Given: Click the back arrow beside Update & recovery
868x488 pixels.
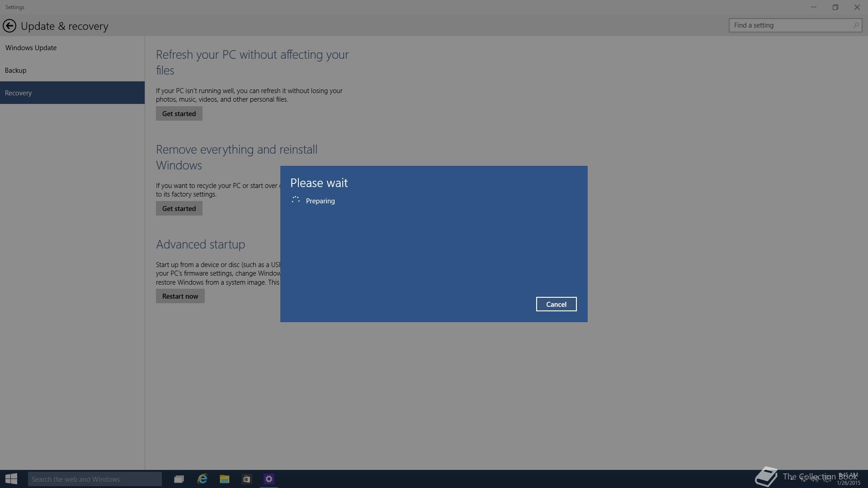Looking at the screenshot, I should click(x=9, y=26).
